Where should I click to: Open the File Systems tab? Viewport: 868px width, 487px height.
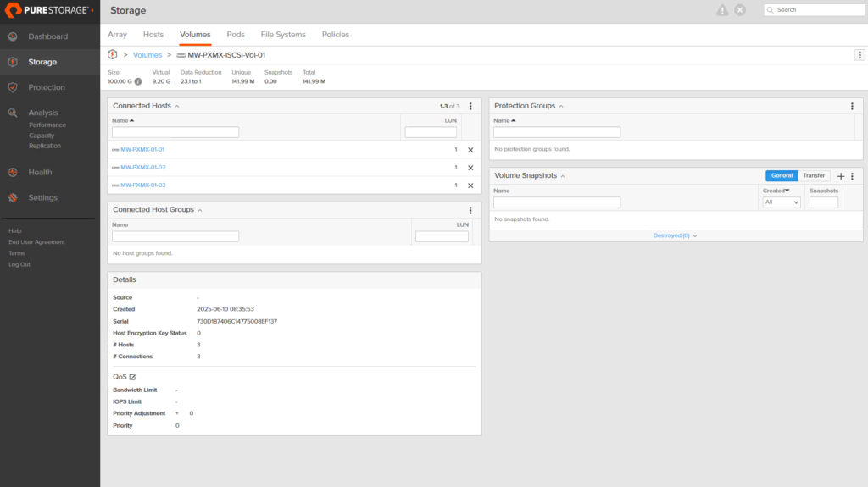tap(283, 35)
